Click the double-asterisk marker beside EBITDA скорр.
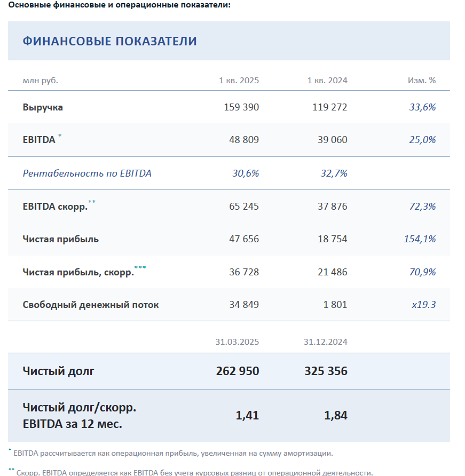Viewport: 465px width, 476px height. pyautogui.click(x=92, y=202)
